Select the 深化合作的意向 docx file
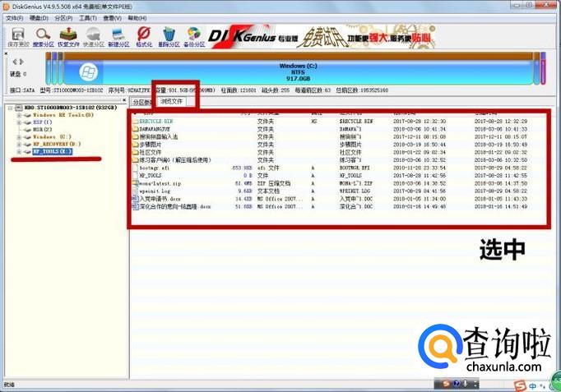The height and width of the screenshot is (392, 561). [x=175, y=206]
